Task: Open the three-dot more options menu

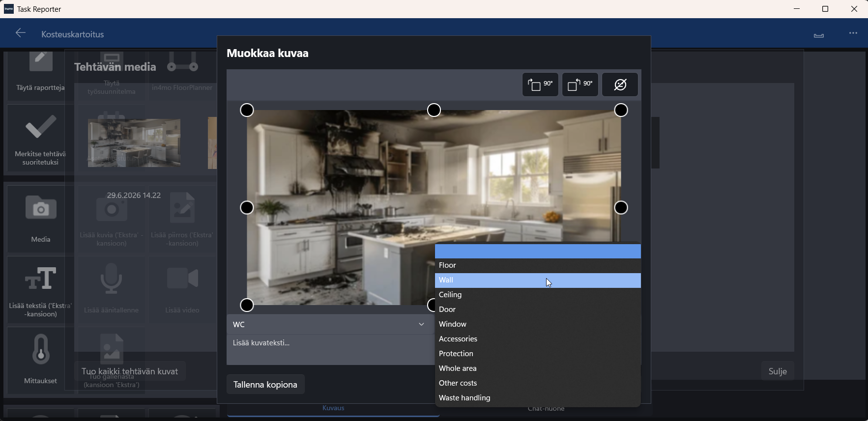Action: coord(853,33)
